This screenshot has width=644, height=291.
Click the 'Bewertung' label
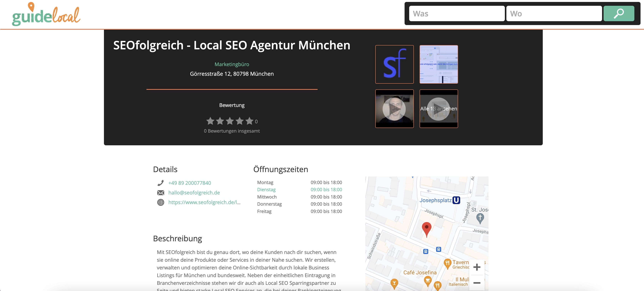(232, 105)
